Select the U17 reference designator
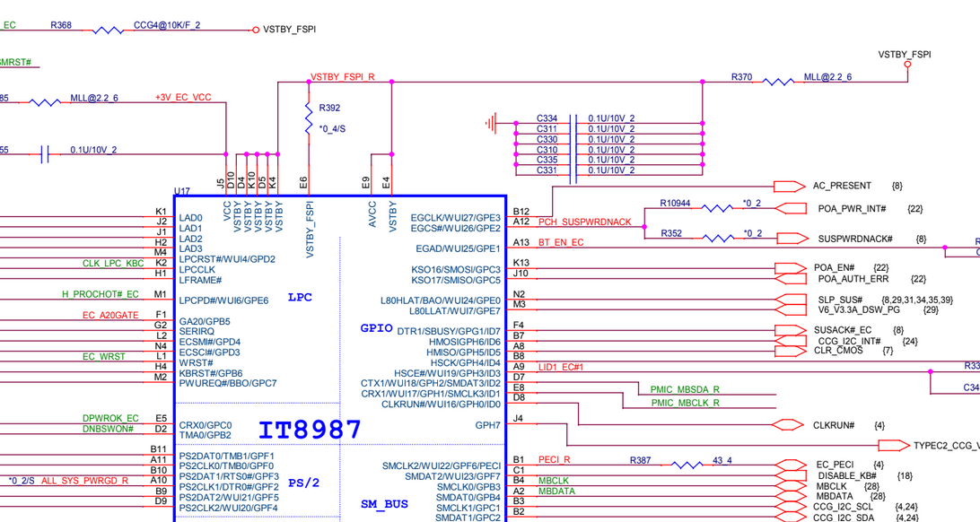 pyautogui.click(x=182, y=191)
